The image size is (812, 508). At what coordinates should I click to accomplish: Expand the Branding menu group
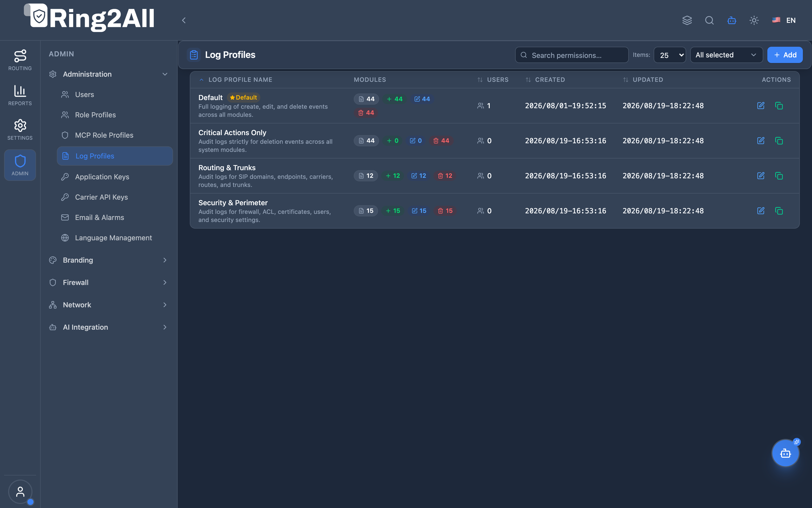click(x=108, y=260)
